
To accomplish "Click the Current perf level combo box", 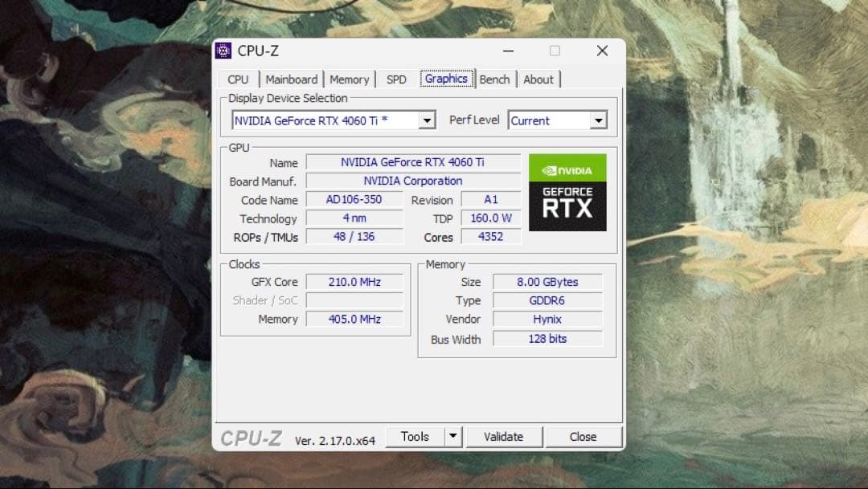I will click(x=558, y=120).
